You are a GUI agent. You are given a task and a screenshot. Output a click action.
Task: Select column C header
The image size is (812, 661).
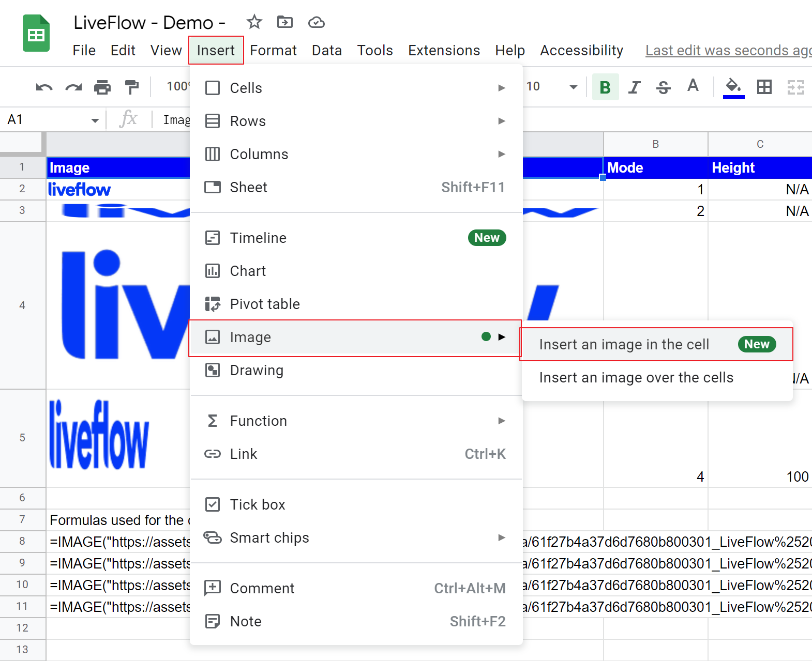click(760, 144)
